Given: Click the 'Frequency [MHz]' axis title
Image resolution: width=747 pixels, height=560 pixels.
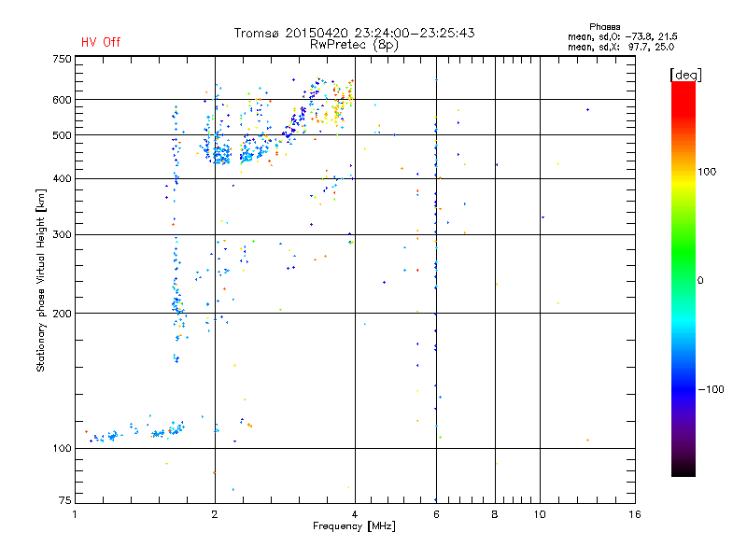Looking at the screenshot, I should tap(354, 526).
